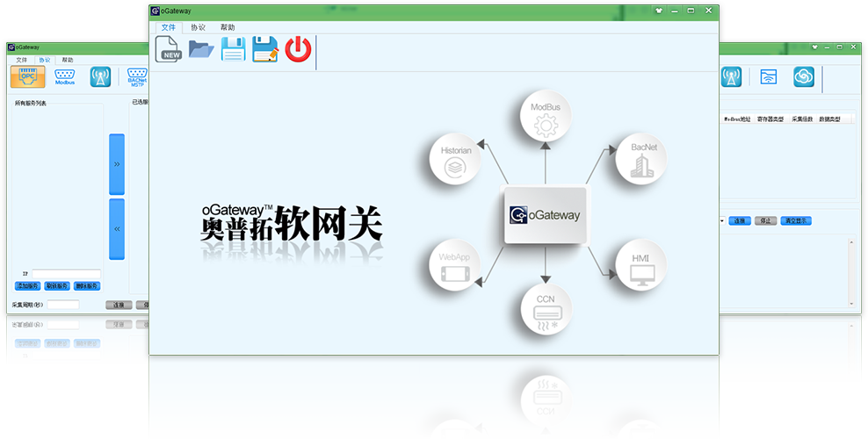Save using the plain floppy disk icon
Viewport: 868px width, 439px height.
click(x=233, y=48)
